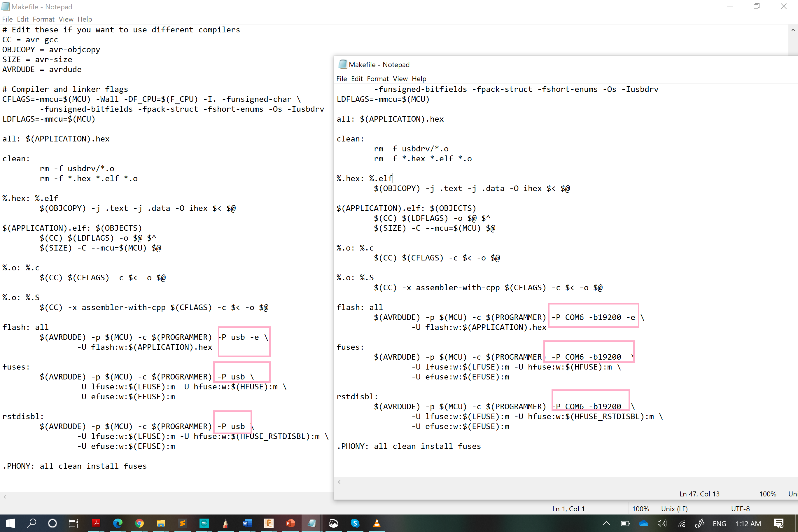Screen dimensions: 798x532
Task: Click VLC media player taskbar icon
Action: [377, 523]
